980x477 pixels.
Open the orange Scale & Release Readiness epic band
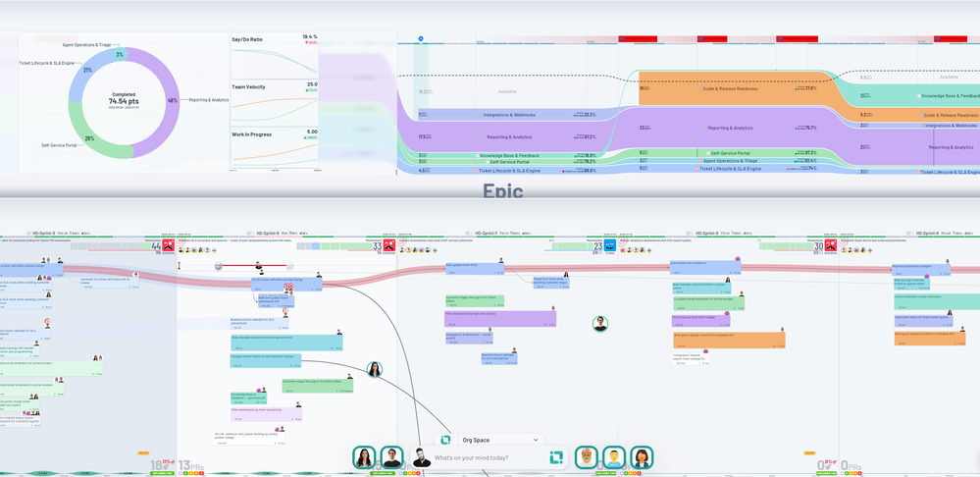click(x=738, y=88)
